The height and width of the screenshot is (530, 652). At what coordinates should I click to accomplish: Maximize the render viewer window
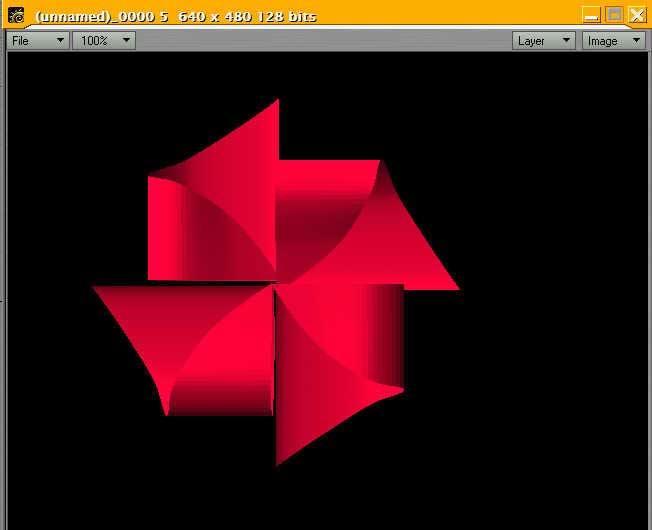[x=614, y=15]
